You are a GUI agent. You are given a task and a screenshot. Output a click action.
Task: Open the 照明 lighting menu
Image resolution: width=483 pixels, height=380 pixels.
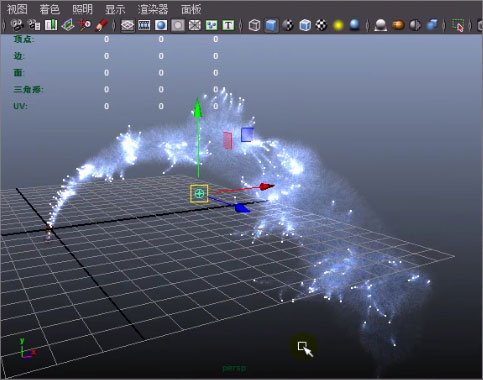tap(82, 9)
